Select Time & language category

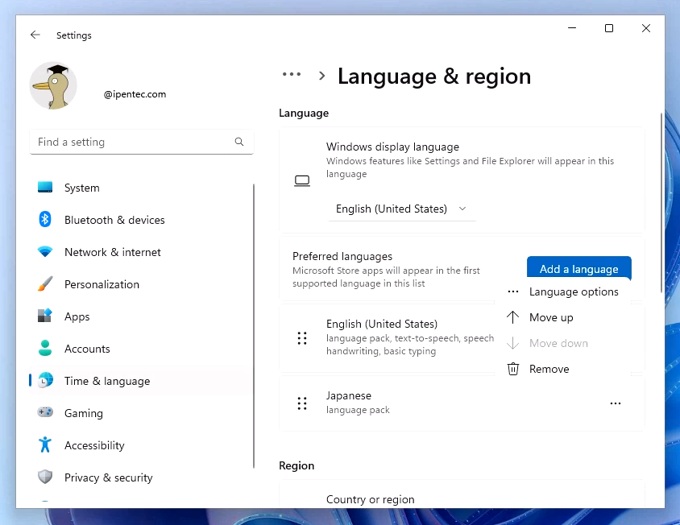click(x=141, y=381)
